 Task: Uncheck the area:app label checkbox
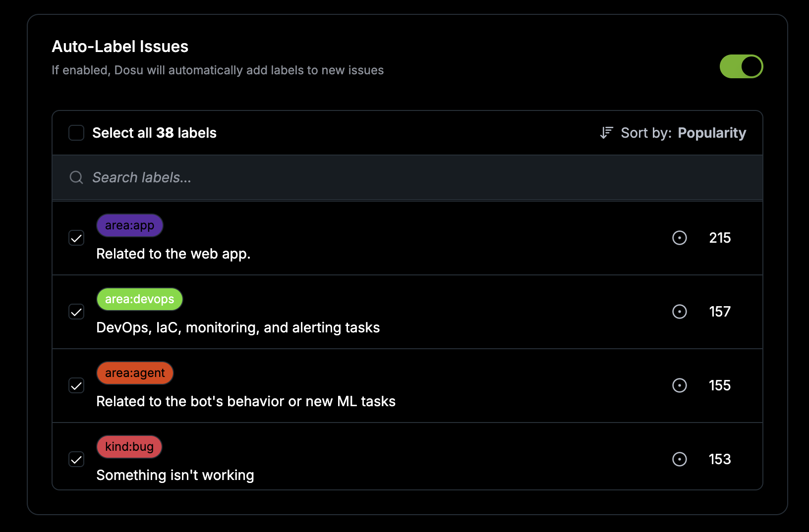tap(76, 238)
